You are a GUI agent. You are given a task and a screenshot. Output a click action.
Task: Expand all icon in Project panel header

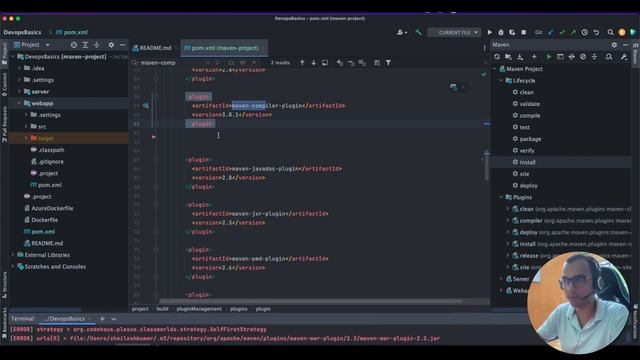pos(85,44)
